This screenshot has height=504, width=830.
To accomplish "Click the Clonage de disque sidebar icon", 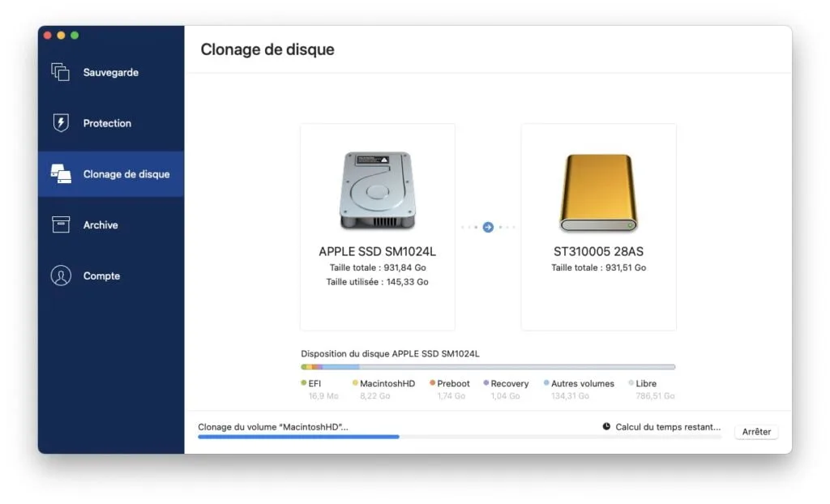I will tap(60, 173).
